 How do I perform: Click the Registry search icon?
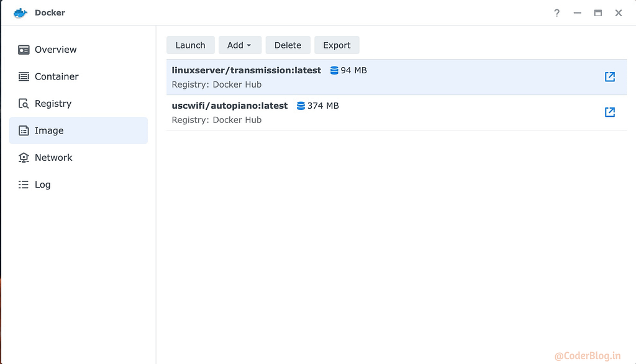click(24, 104)
